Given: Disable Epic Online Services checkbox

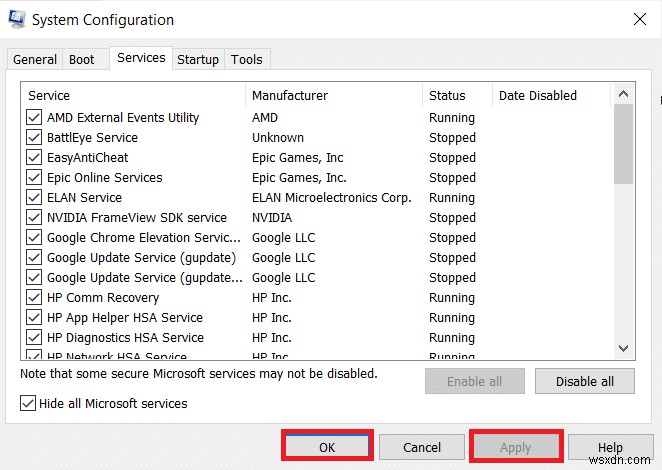Looking at the screenshot, I should click(34, 178).
